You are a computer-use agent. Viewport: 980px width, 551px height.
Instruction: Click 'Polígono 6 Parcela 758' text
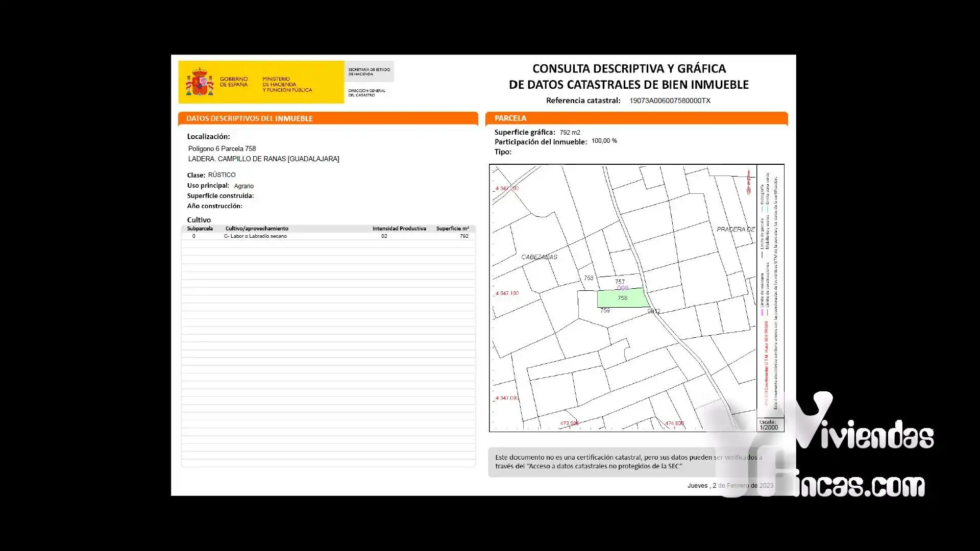pos(222,148)
